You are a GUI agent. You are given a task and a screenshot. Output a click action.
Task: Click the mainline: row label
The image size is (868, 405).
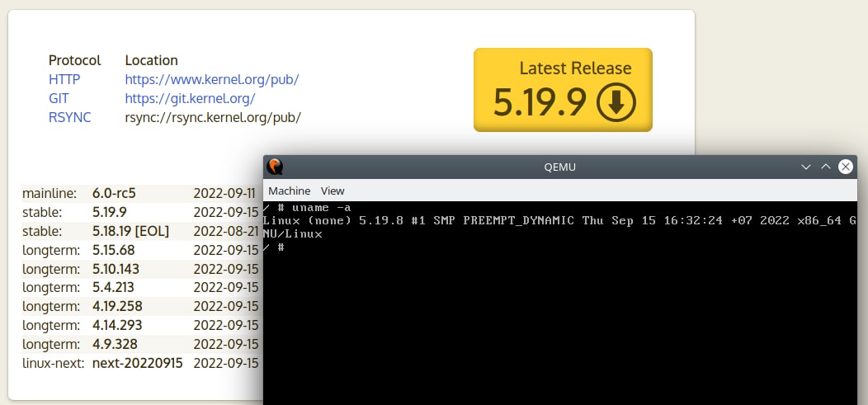coord(50,194)
